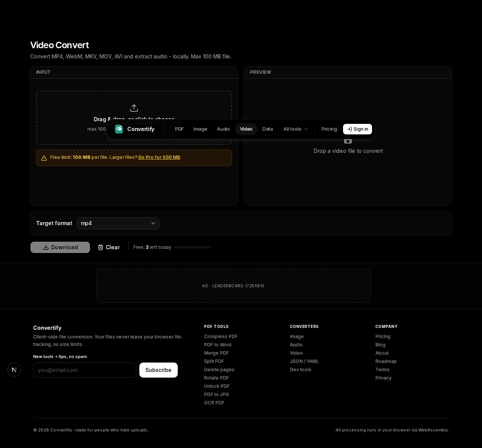Open the Blog footer link

[x=380, y=345]
